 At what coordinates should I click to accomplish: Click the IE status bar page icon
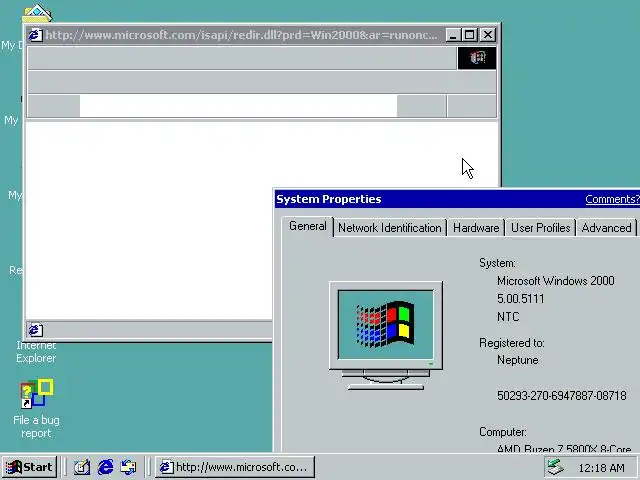36,330
